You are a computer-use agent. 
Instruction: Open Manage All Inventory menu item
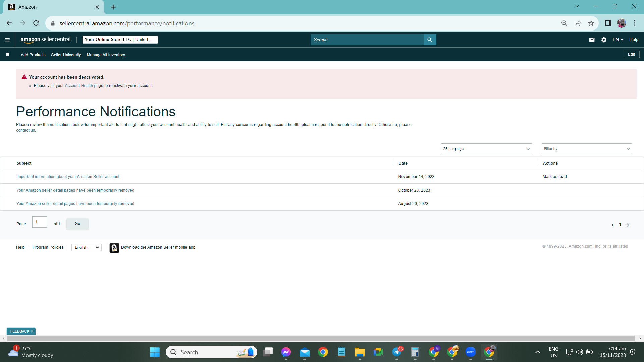pos(106,55)
